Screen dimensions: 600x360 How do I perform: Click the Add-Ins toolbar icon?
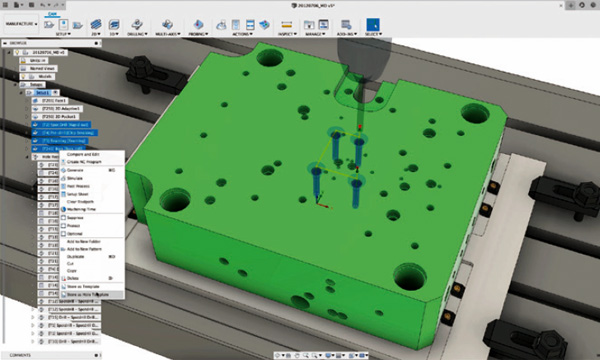click(x=346, y=24)
